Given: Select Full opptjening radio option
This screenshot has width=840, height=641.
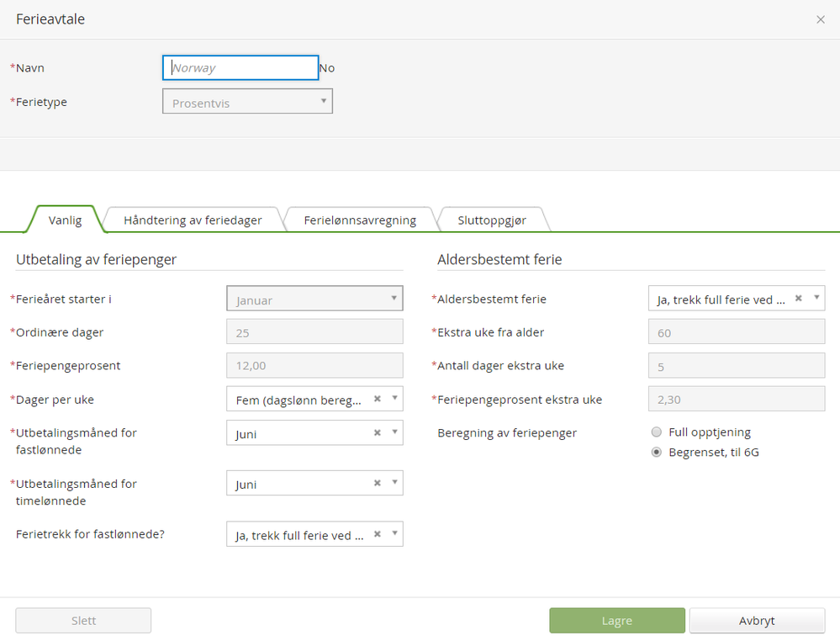Looking at the screenshot, I should [657, 432].
